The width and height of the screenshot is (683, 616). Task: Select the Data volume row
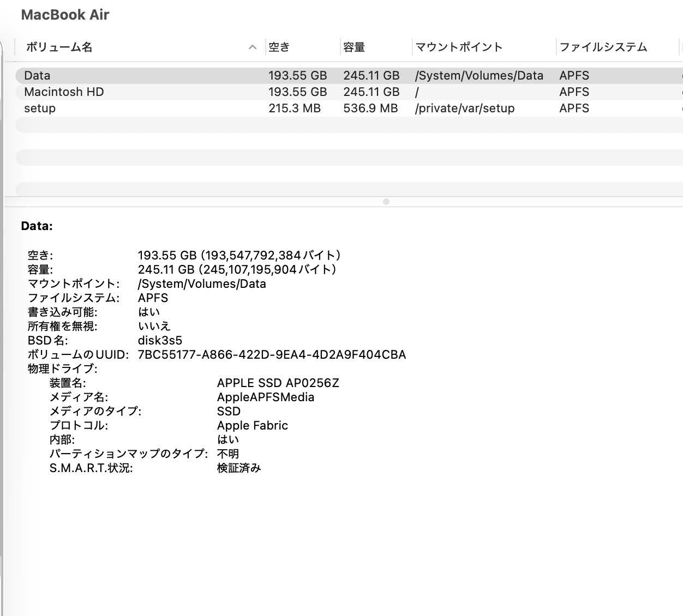pyautogui.click(x=37, y=75)
